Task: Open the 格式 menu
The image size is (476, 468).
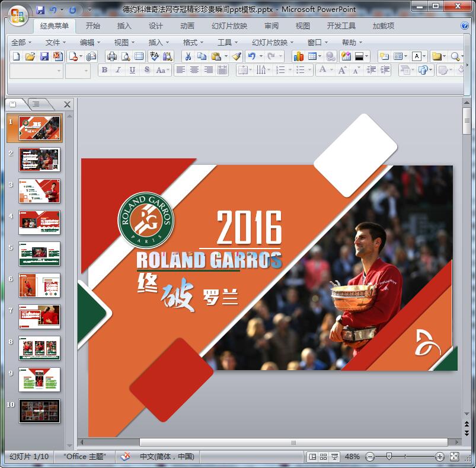Action: click(193, 43)
